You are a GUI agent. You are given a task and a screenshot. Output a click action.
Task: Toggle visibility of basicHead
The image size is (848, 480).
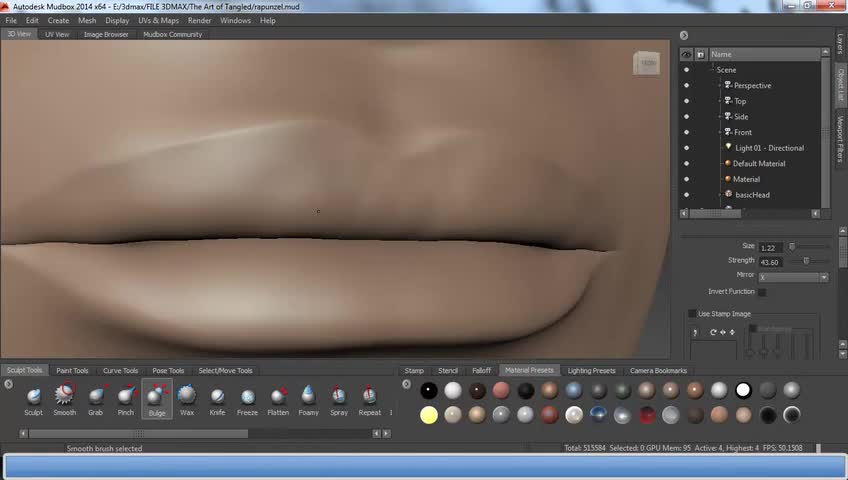click(686, 195)
